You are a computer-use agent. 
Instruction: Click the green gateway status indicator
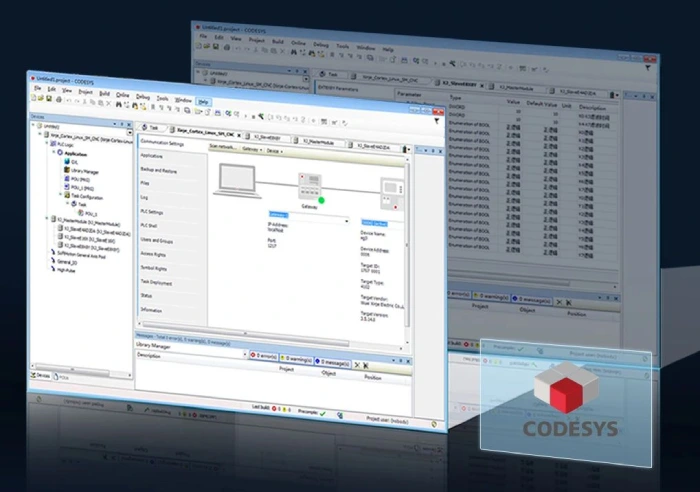point(321,201)
